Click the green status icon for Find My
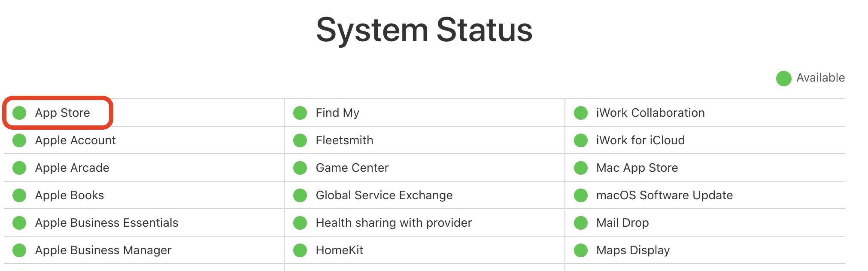The image size is (868, 271). point(300,113)
